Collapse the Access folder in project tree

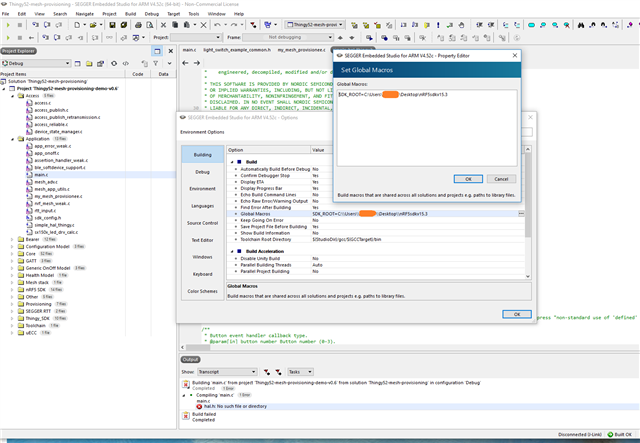[x=12, y=96]
